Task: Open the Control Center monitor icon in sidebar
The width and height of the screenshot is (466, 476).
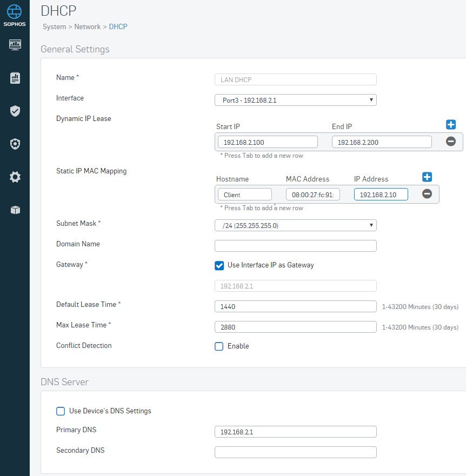Action: coord(15,45)
